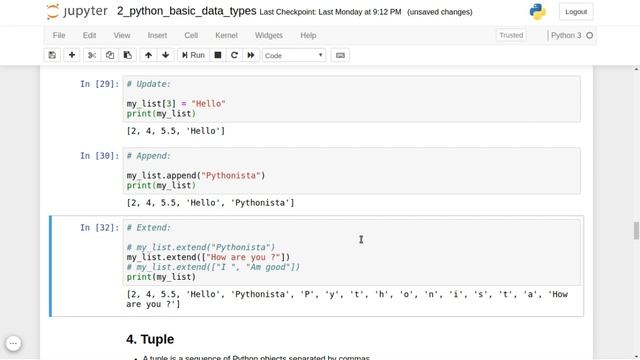The height and width of the screenshot is (360, 640).
Task: Click the Trusted notebook indicator
Action: coord(511,36)
